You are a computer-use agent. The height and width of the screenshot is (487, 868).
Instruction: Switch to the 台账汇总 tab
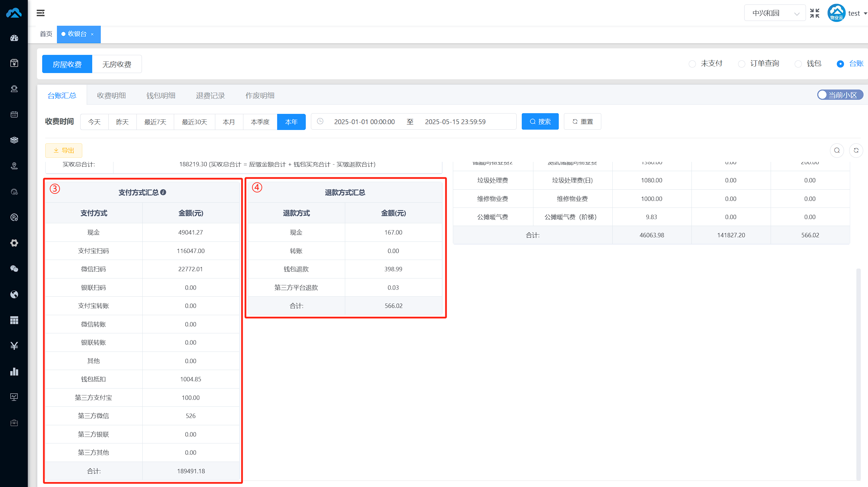click(x=62, y=95)
